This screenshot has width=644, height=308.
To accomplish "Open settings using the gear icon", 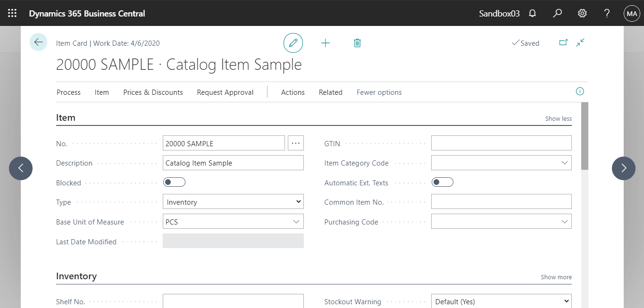I will pos(582,13).
